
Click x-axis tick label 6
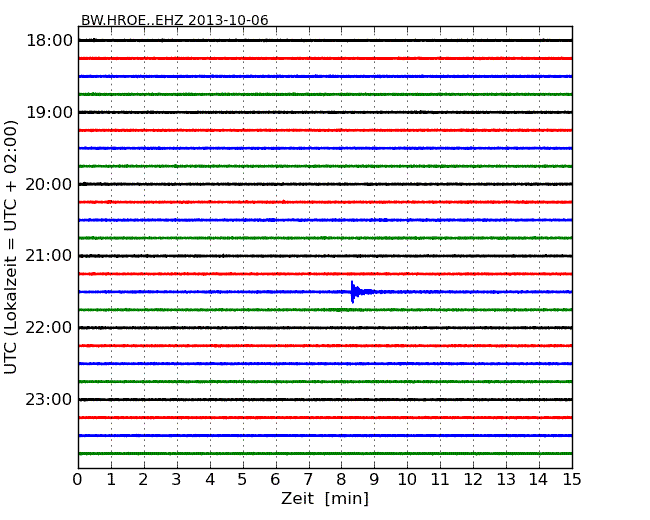275,479
